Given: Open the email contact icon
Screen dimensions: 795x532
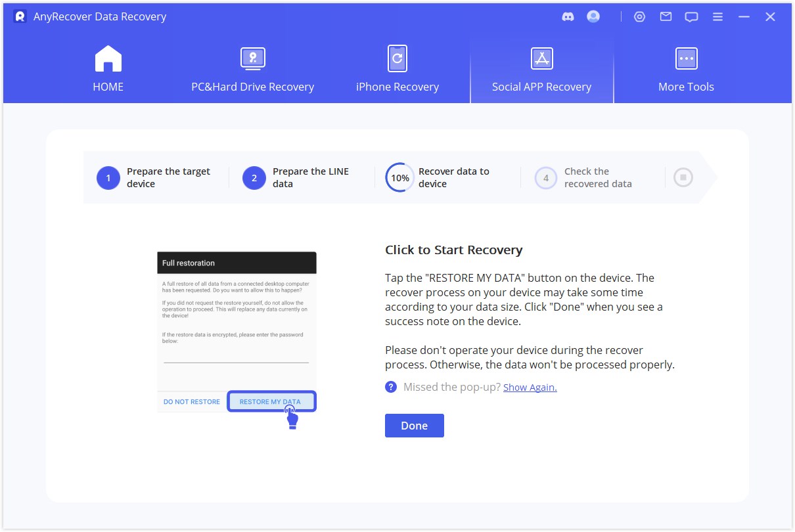Looking at the screenshot, I should (x=665, y=16).
